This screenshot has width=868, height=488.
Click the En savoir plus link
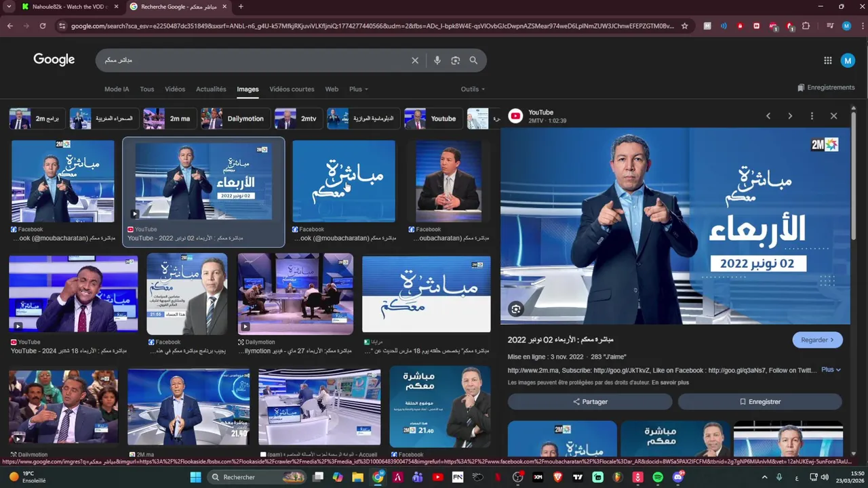click(x=670, y=383)
